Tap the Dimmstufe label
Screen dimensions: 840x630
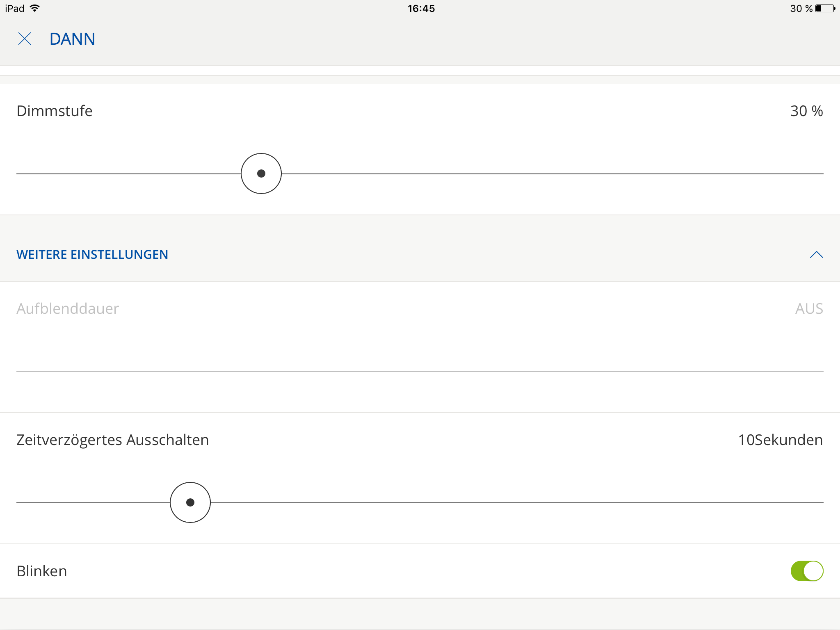tap(55, 111)
